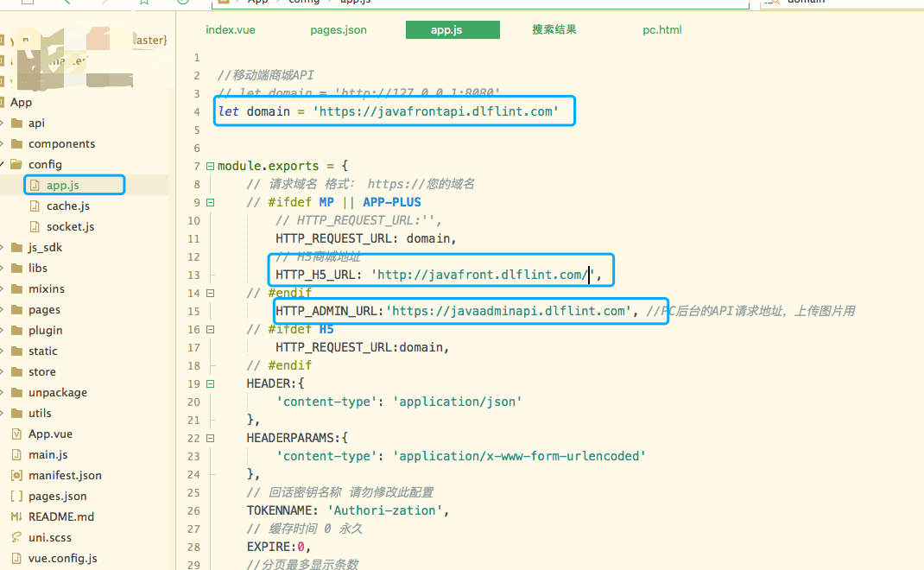Click the manifest.json gear file icon
This screenshot has height=570, width=924.
pyautogui.click(x=16, y=475)
